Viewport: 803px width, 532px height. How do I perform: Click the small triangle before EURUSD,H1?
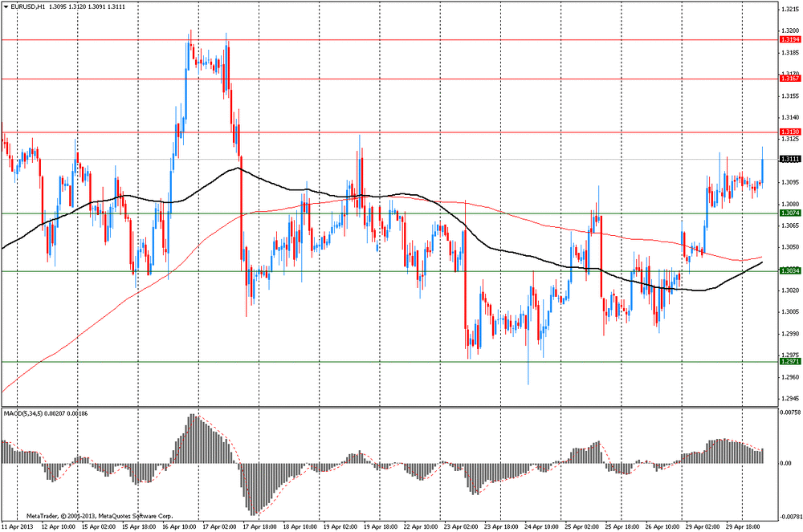point(6,6)
